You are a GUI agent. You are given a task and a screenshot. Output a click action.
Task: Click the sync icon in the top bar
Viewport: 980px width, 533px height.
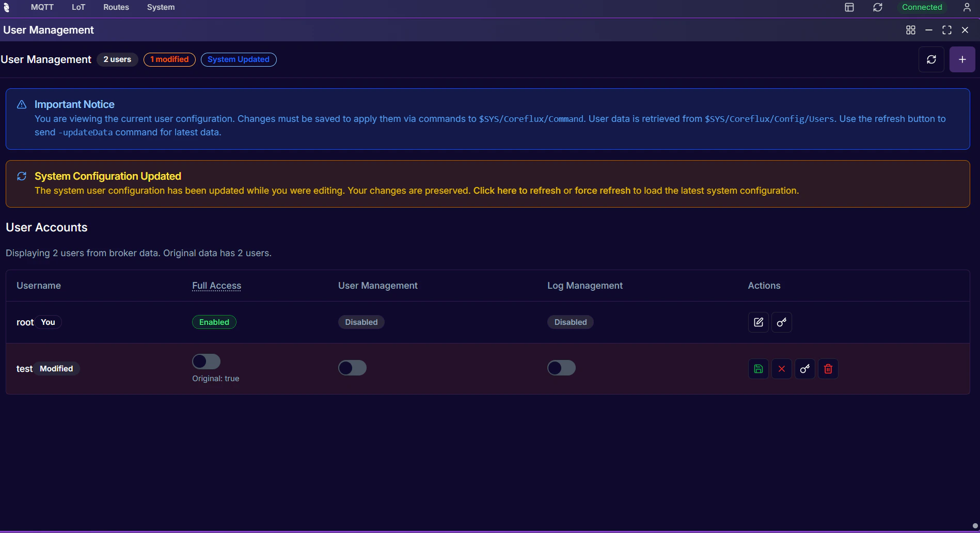877,7
